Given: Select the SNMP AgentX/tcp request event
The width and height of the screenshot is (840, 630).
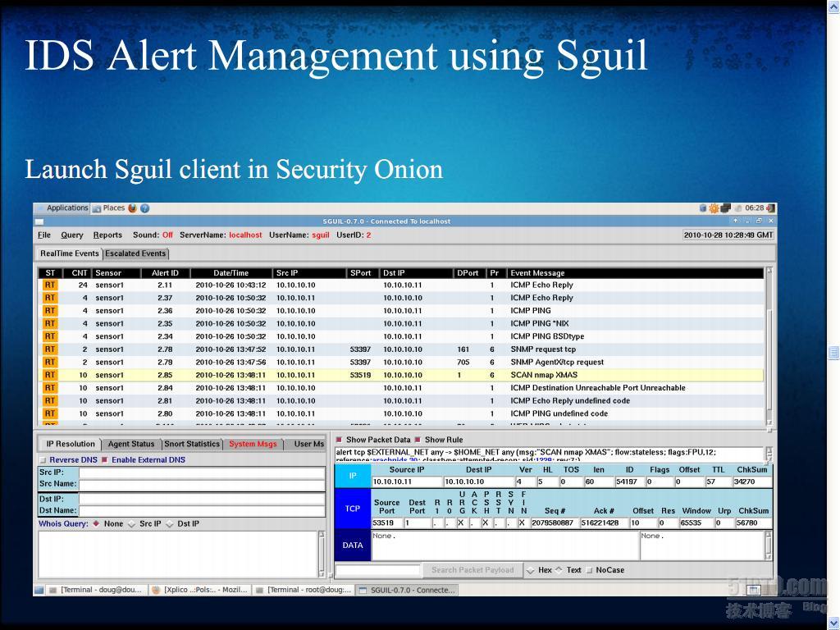Looking at the screenshot, I should 557,362.
